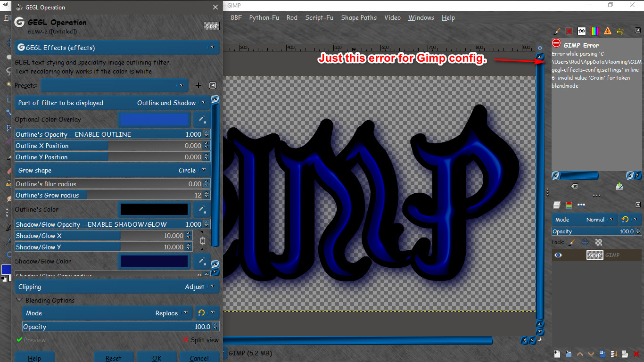Toggle lock position and size icon

click(585, 242)
